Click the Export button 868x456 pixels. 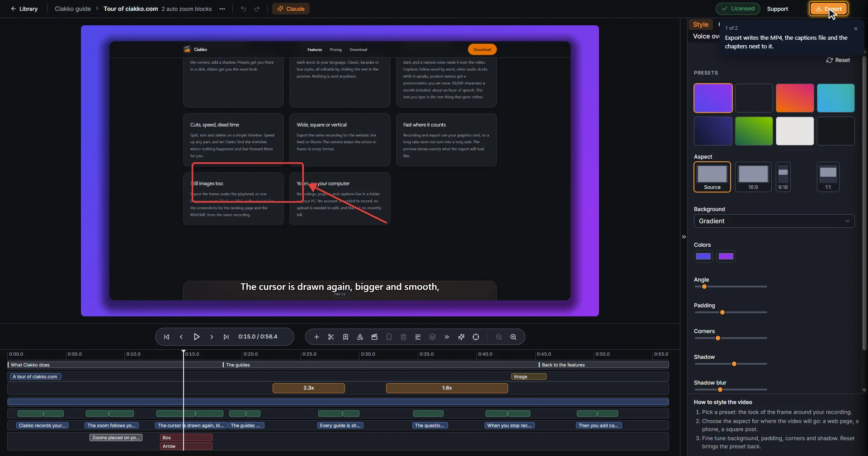[829, 9]
